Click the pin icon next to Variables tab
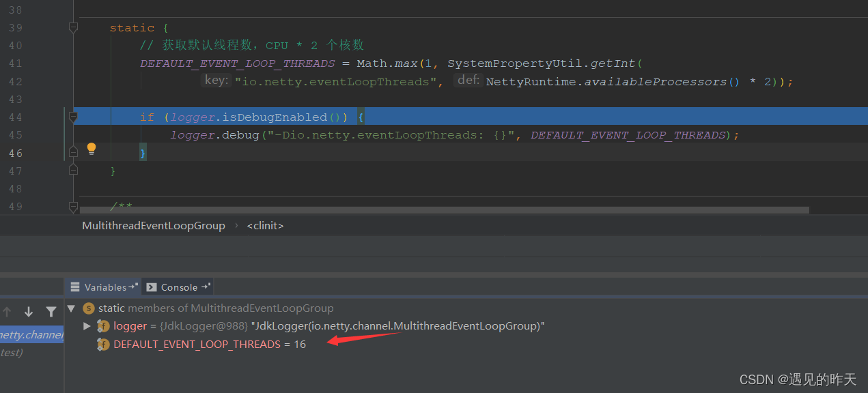 point(133,287)
